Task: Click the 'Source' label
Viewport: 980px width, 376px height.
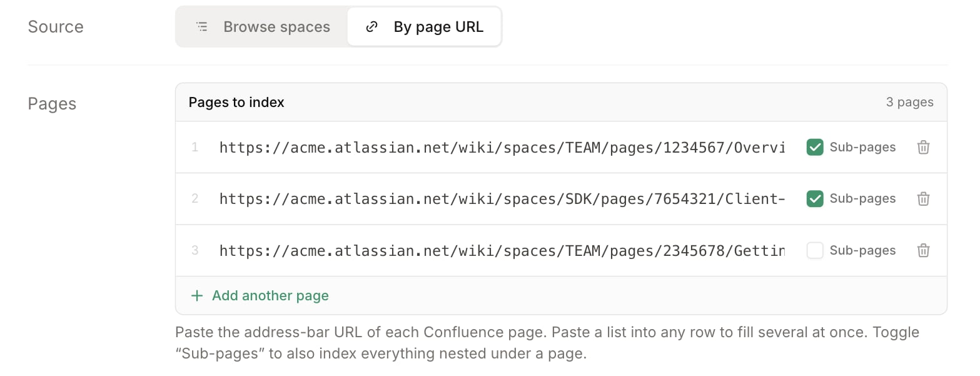Action: pyautogui.click(x=56, y=27)
